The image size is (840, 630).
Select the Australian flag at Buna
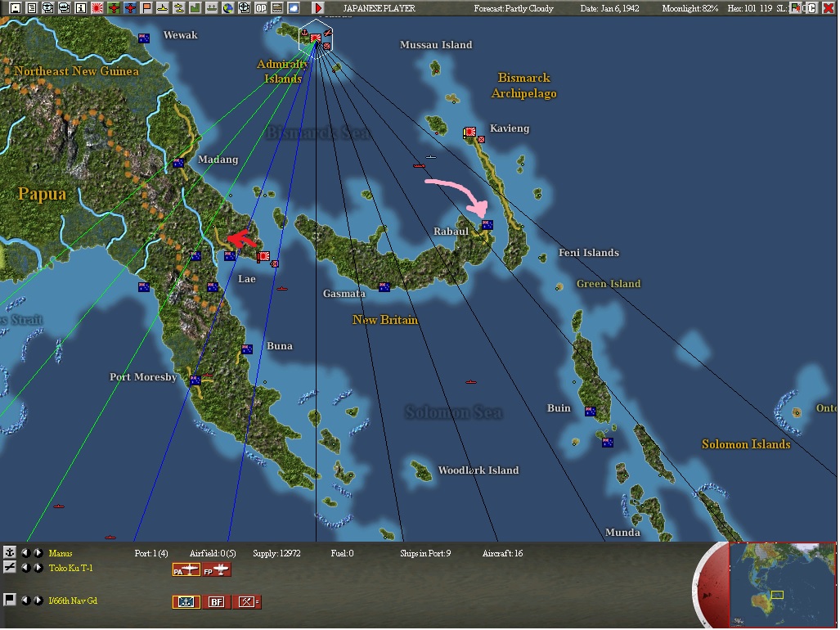click(247, 349)
